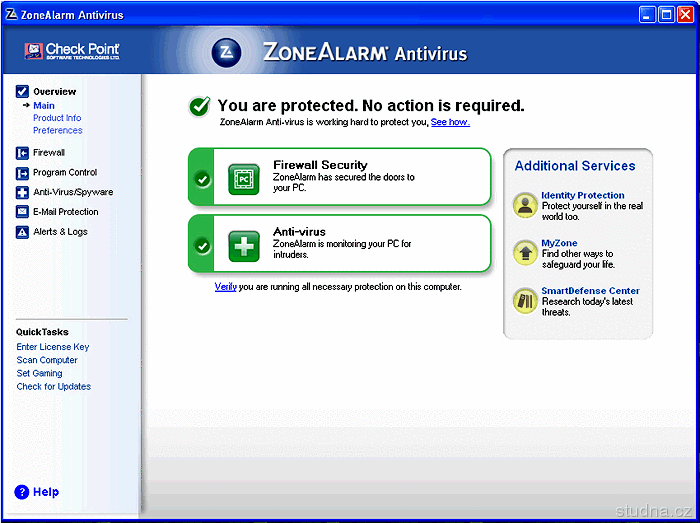Click the MyZone arrow icon
This screenshot has width=700, height=523.
(525, 252)
